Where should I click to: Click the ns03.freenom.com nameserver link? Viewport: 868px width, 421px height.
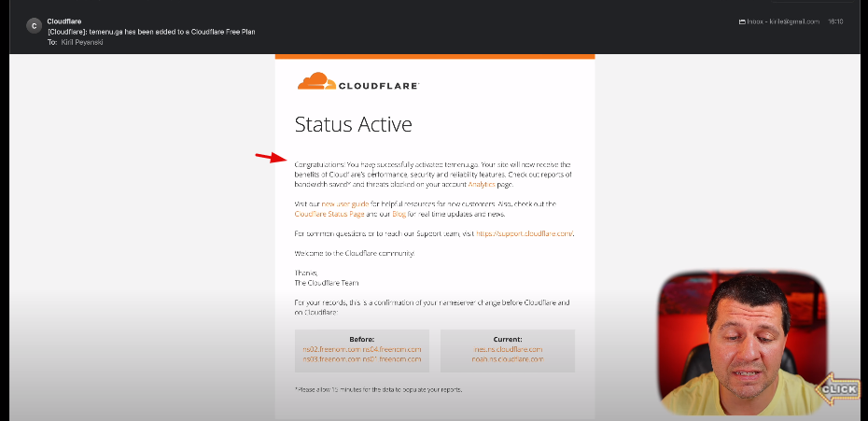[331, 359]
